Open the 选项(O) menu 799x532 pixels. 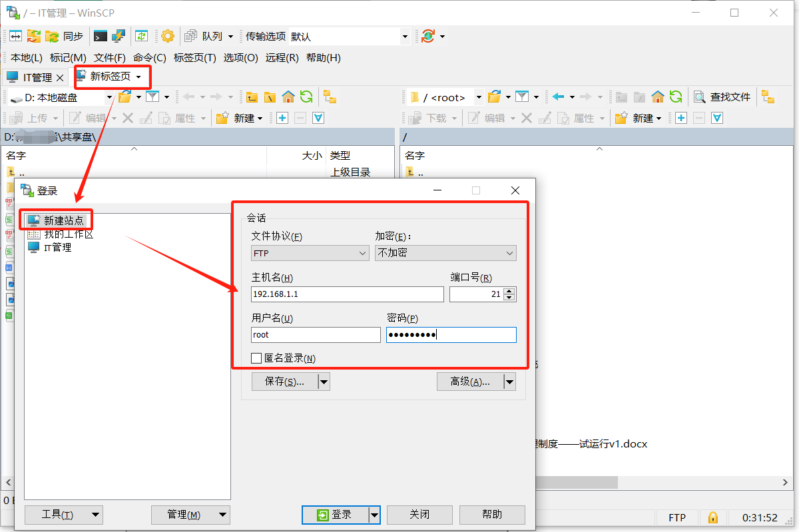coord(240,58)
